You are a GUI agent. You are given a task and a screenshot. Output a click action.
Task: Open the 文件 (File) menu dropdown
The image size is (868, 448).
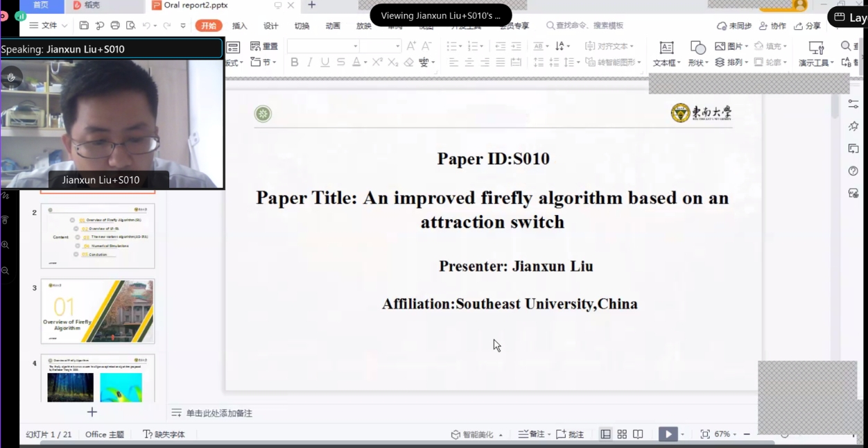49,26
